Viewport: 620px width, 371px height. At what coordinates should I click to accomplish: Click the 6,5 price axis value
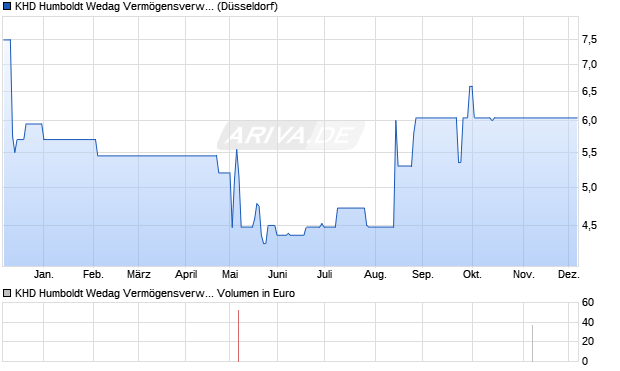[x=589, y=91]
